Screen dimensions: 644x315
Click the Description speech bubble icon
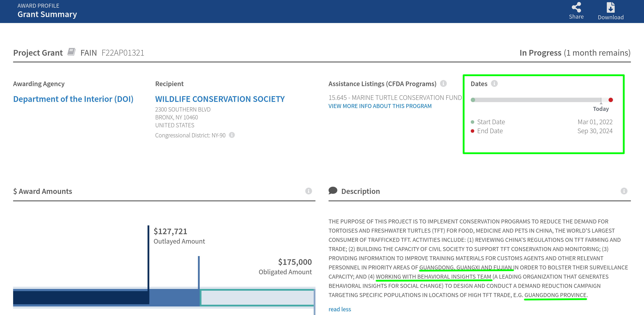tap(333, 191)
